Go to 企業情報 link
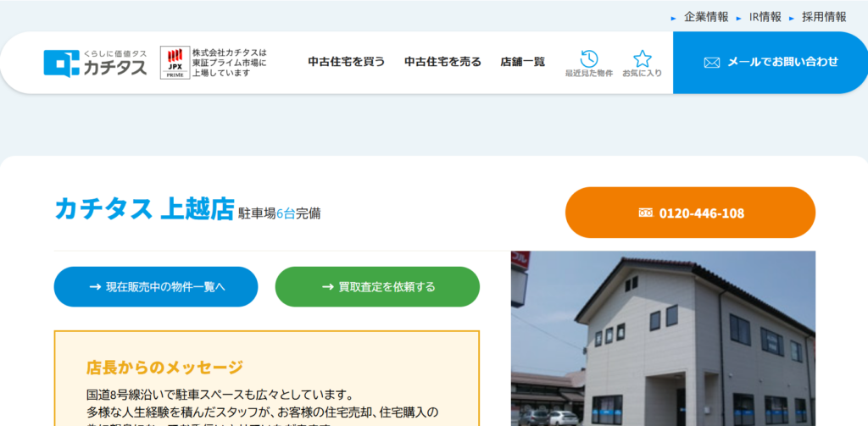868x426 pixels. click(706, 17)
